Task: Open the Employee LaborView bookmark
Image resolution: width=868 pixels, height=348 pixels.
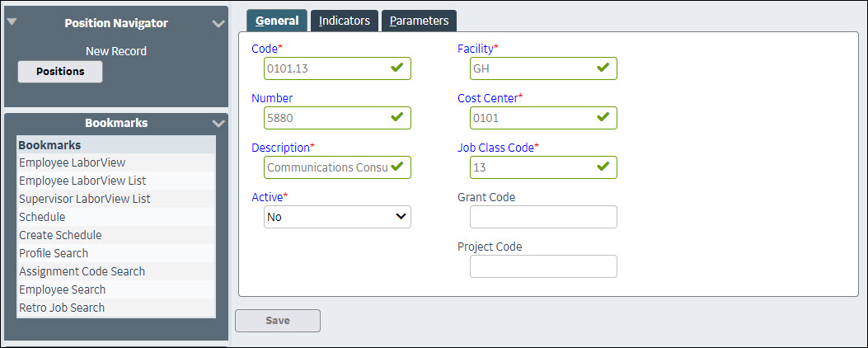Action: [73, 162]
